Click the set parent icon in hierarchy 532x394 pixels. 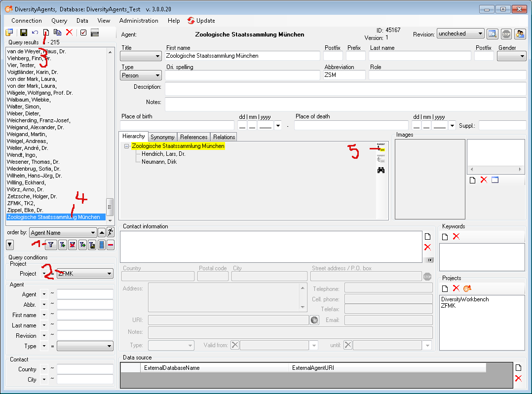click(381, 147)
